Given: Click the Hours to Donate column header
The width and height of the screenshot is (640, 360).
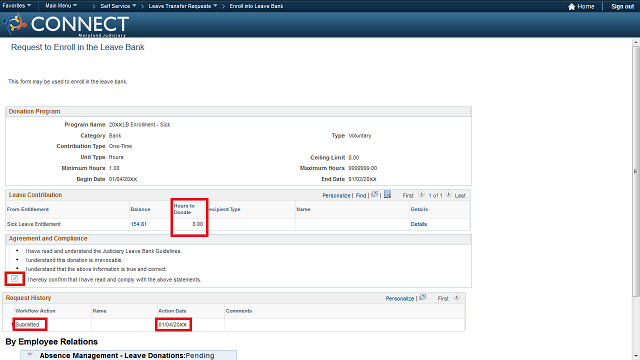Looking at the screenshot, I should tap(184, 209).
